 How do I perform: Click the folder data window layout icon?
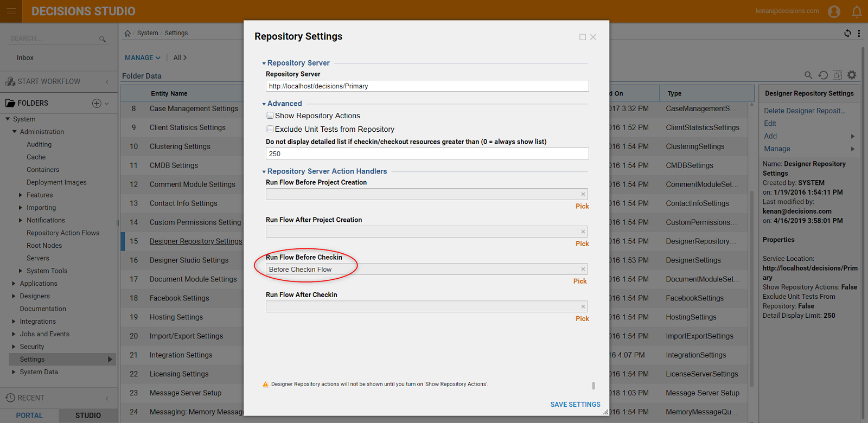point(837,75)
